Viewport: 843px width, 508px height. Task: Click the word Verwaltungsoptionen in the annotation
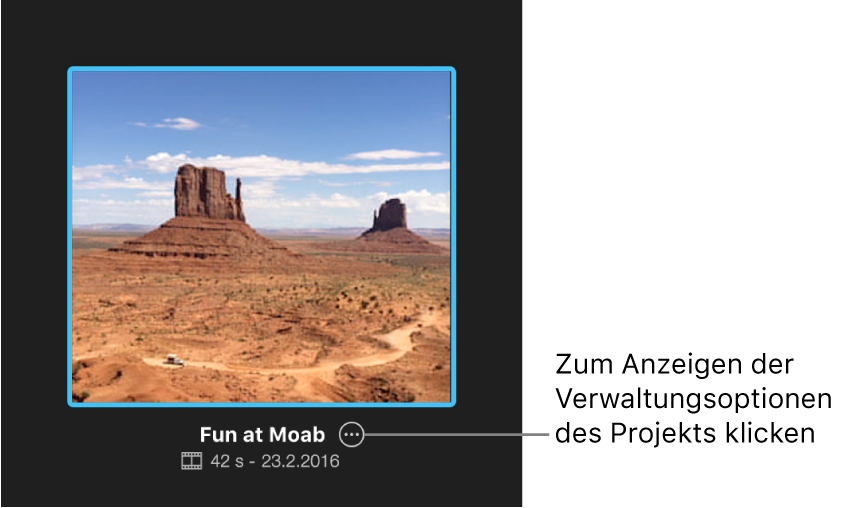click(x=693, y=399)
